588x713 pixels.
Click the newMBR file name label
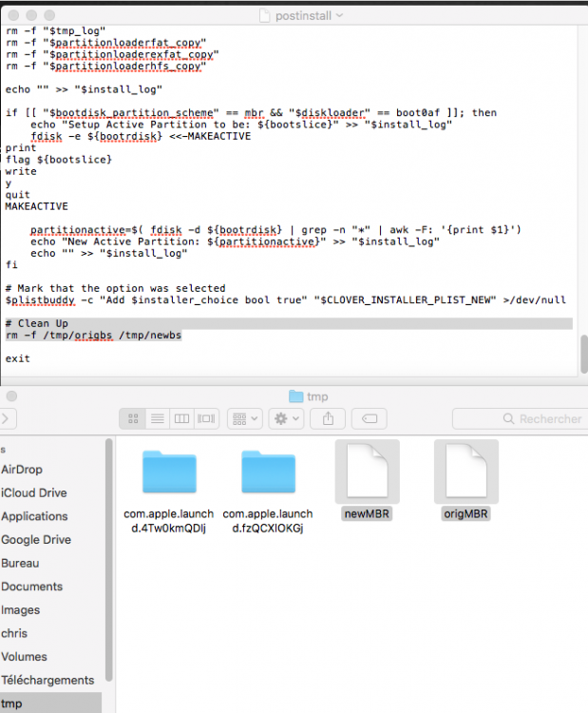367,513
